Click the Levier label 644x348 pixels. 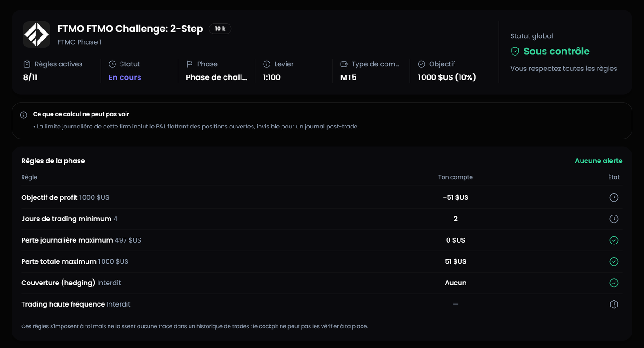point(284,64)
